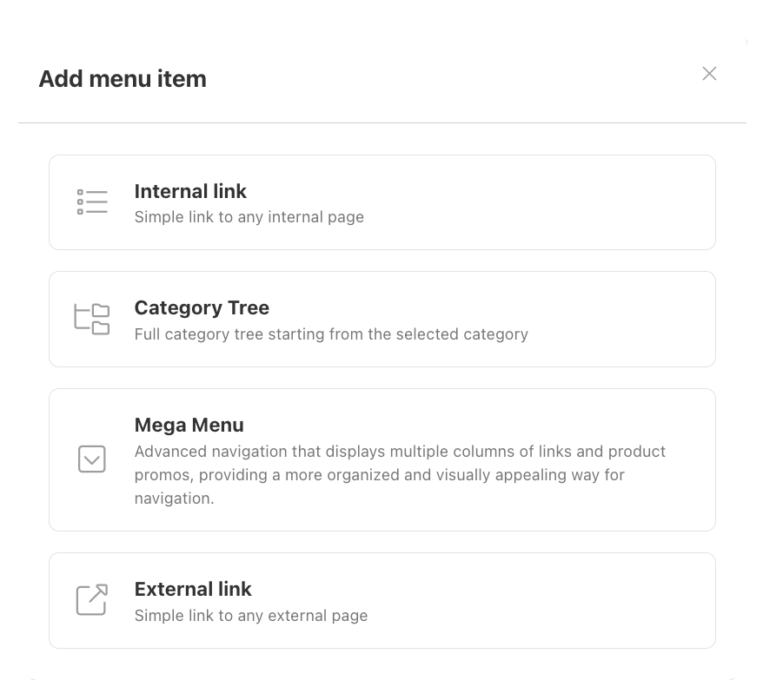The height and width of the screenshot is (700, 763).
Task: Click "Full category tree starting from" description
Action: click(331, 334)
